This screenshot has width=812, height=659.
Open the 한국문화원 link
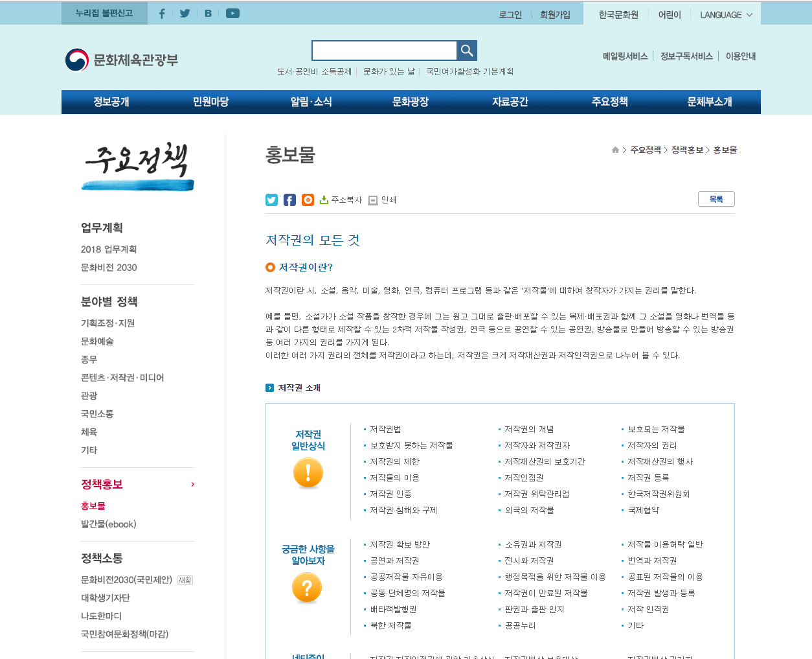618,14
